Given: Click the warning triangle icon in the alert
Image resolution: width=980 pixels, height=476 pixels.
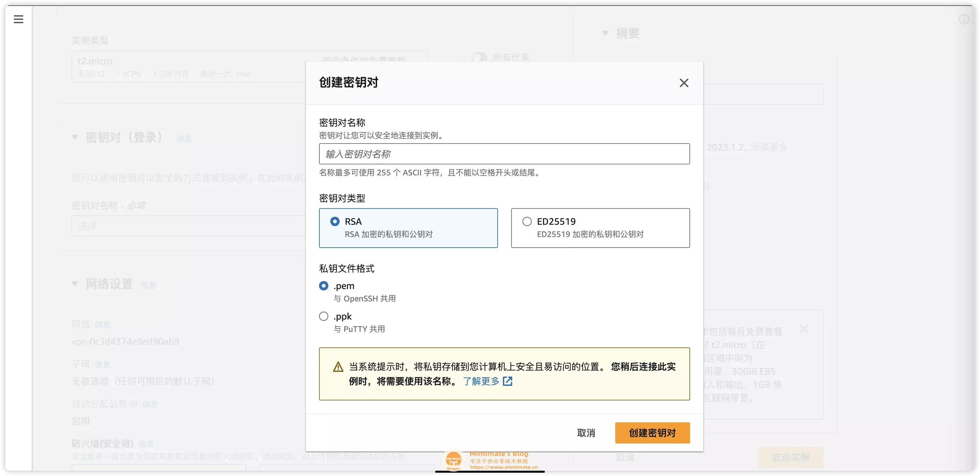Looking at the screenshot, I should (338, 367).
